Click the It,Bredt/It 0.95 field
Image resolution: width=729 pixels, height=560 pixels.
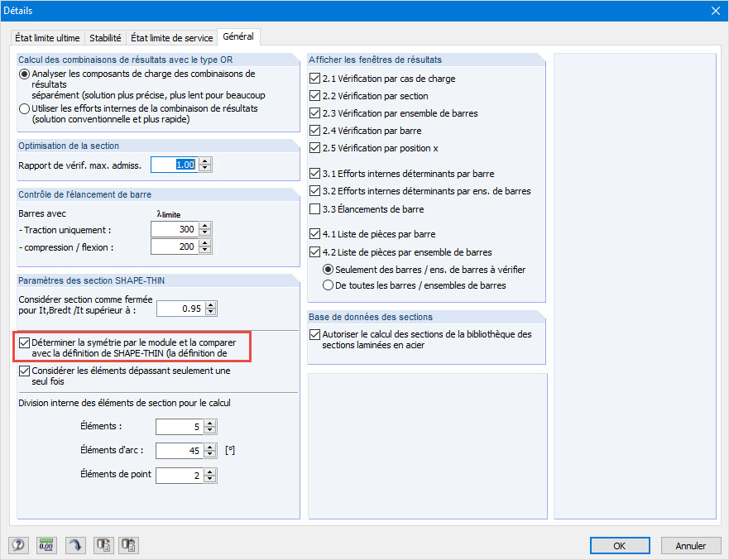click(x=180, y=309)
